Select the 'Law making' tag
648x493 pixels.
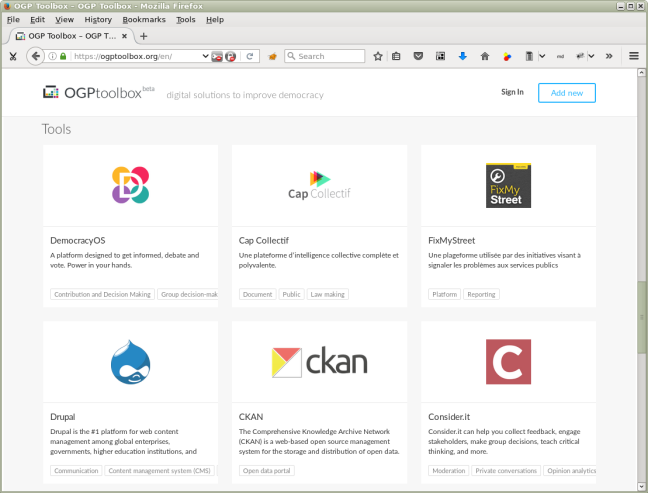coord(327,294)
